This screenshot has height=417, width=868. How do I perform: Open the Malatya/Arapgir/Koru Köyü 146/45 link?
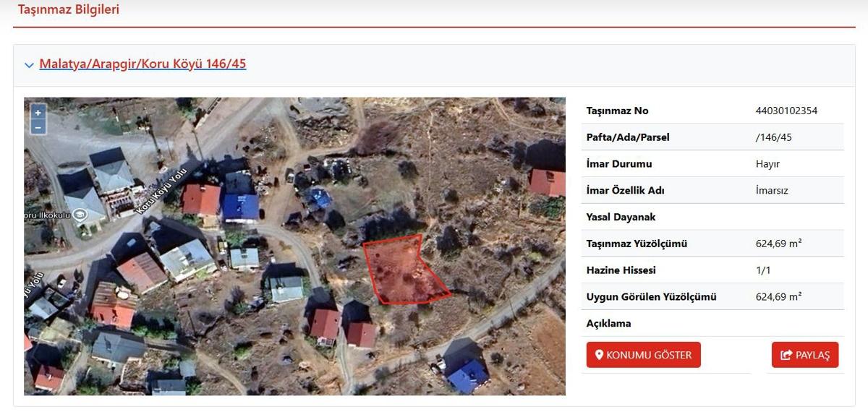click(142, 64)
